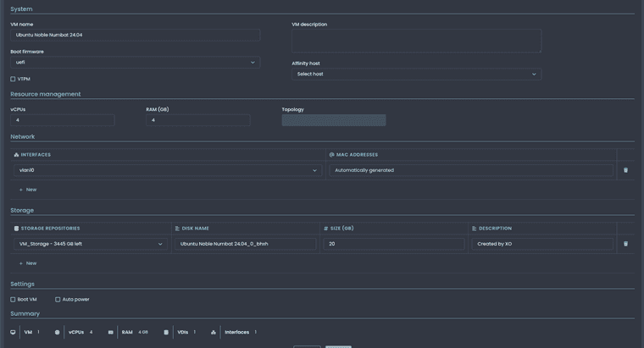Click the Size (GB) hash icon
Image resolution: width=644 pixels, height=348 pixels.
pos(326,228)
